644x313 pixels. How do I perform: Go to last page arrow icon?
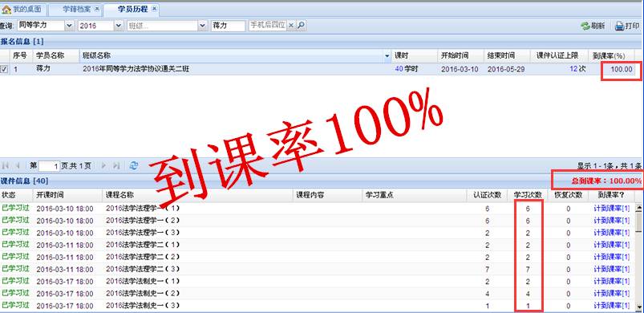coord(116,165)
